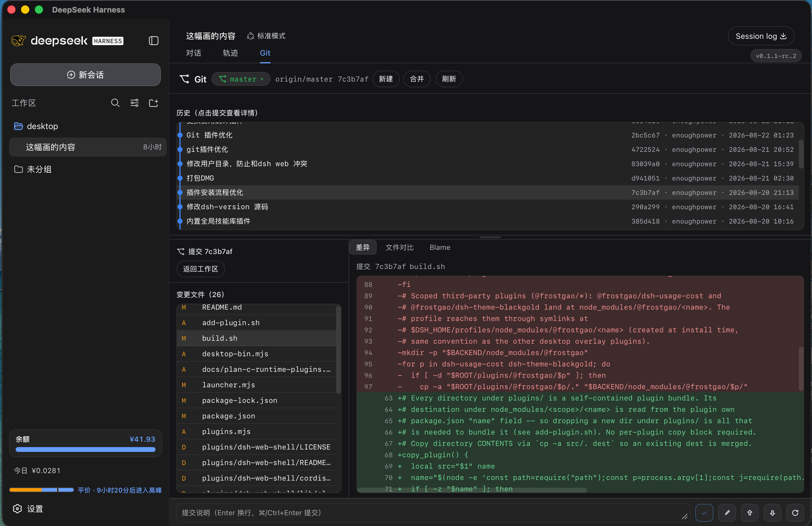Select plugins.mjs in changed files
Screen dimensions: 812x526
257,431
